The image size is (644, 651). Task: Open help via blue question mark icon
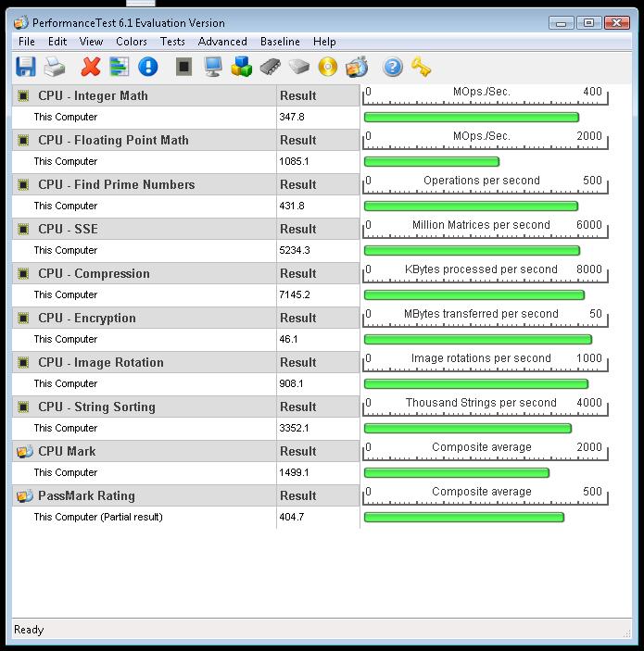[393, 67]
